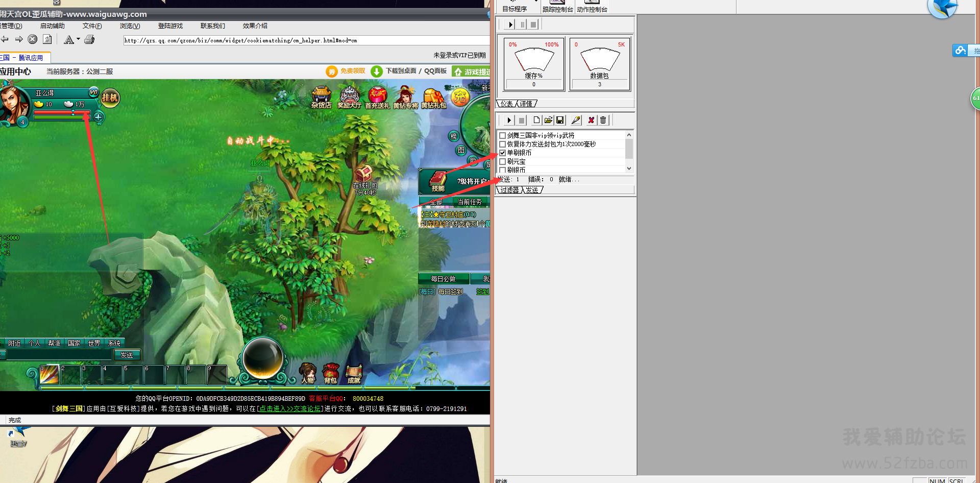Stop page loading with the X icon
This screenshot has height=483, width=980.
(33, 39)
